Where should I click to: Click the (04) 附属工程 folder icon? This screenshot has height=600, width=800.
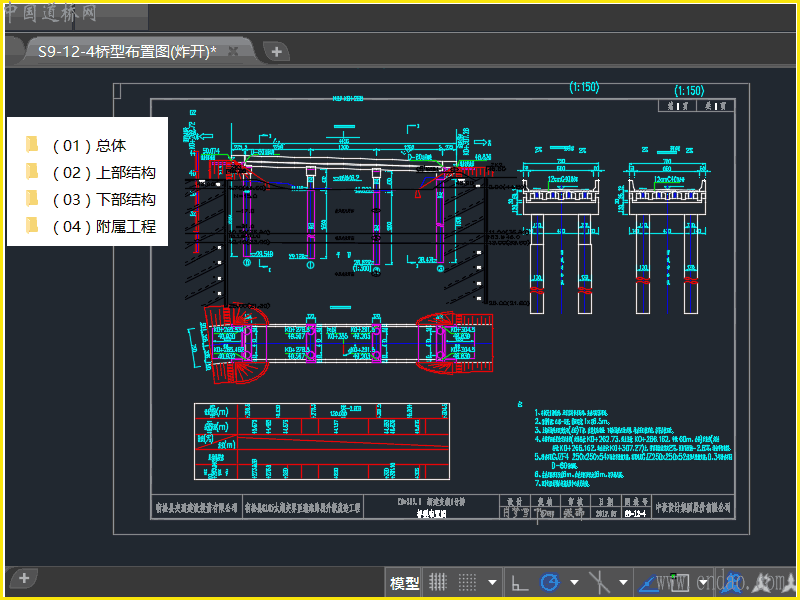tap(32, 226)
